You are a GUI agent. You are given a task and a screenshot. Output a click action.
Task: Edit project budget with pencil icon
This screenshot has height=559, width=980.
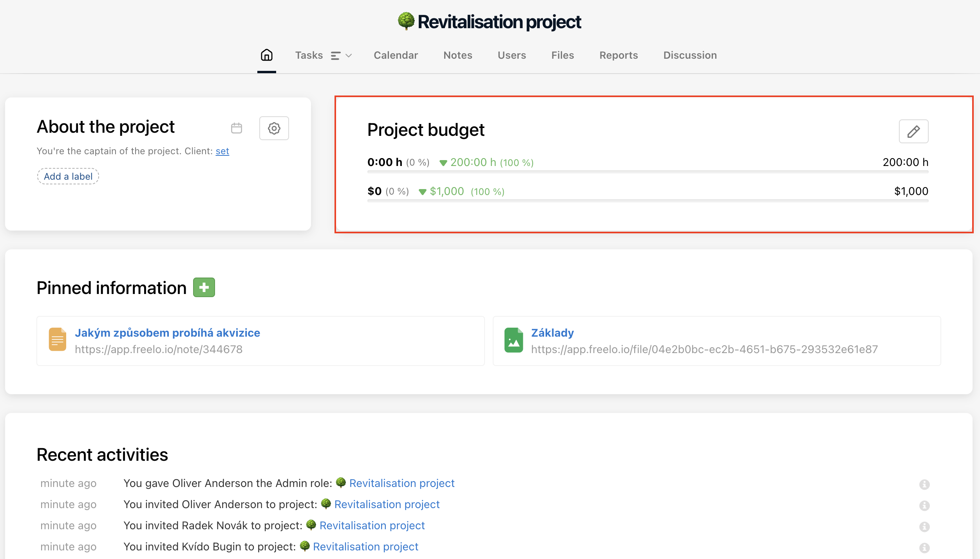pos(913,131)
